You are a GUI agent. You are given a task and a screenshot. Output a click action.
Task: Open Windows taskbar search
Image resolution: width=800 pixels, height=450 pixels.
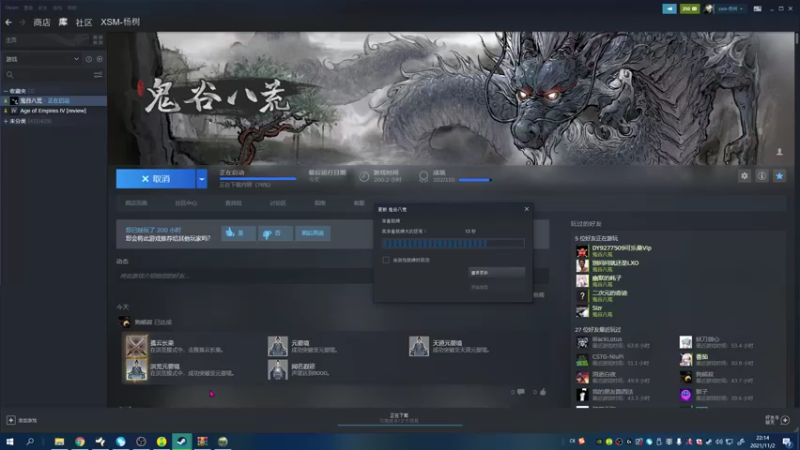pos(30,441)
